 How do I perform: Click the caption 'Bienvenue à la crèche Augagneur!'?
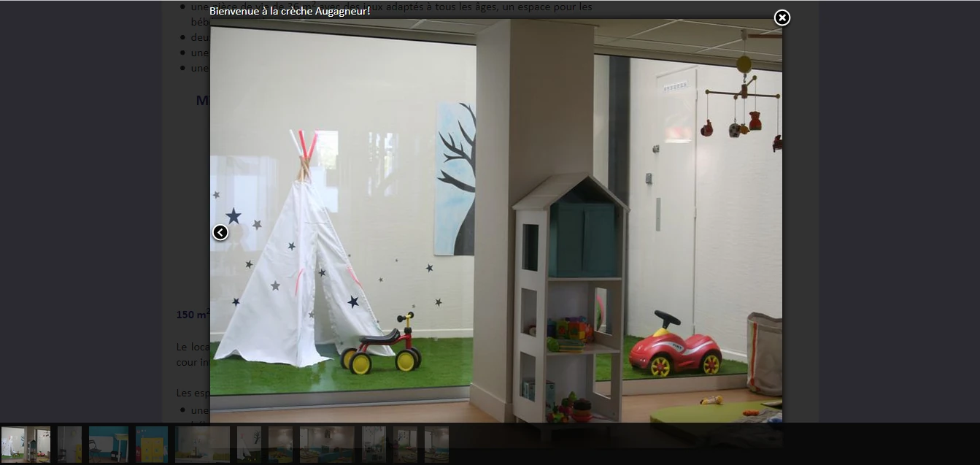click(290, 11)
